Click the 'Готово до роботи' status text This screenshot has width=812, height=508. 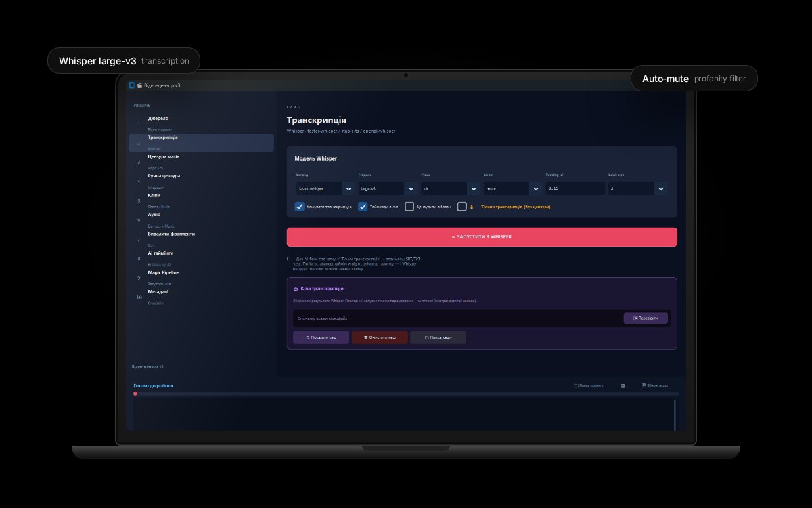point(153,385)
